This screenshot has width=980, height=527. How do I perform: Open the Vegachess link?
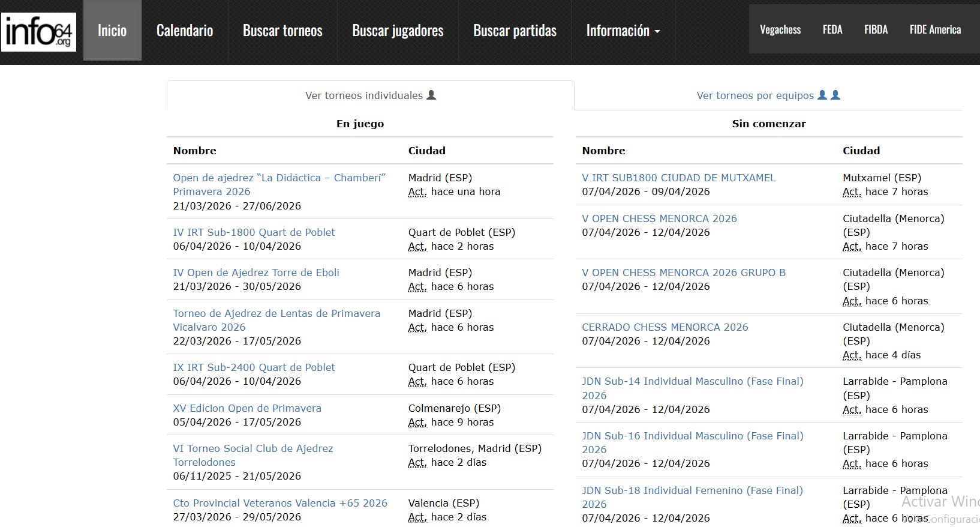click(780, 29)
